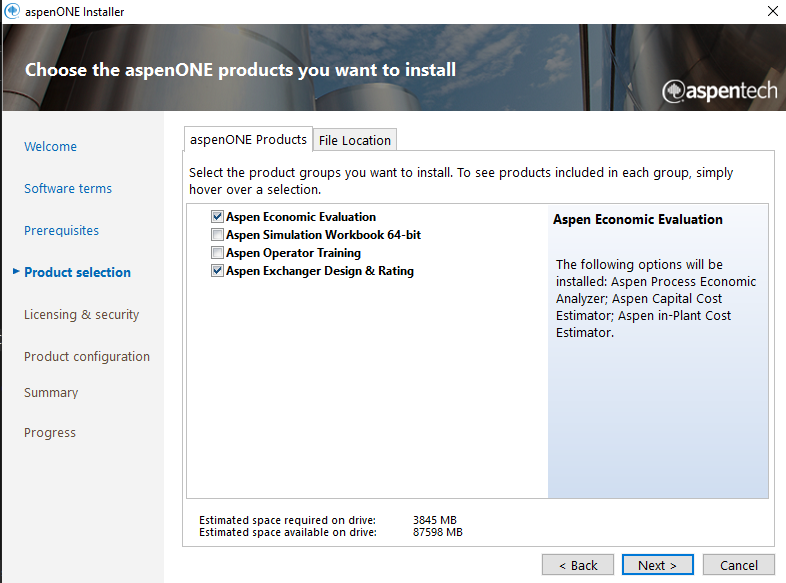
Task: Switch to the File Location tab
Action: click(x=355, y=140)
